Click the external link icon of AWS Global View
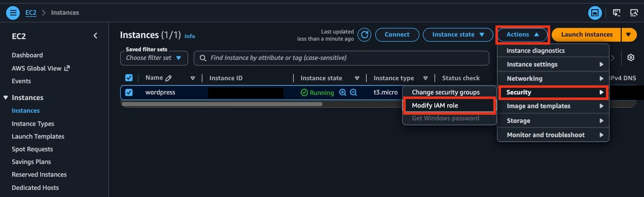The height and width of the screenshot is (197, 644). (x=66, y=68)
